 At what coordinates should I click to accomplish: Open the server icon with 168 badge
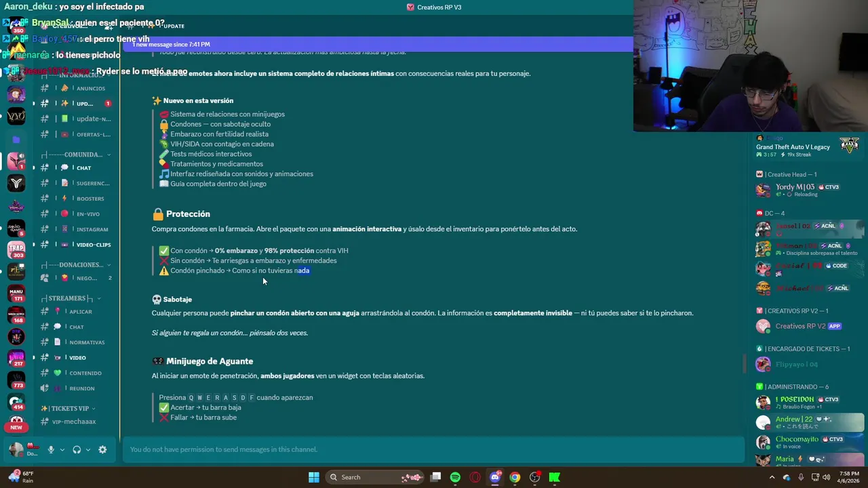tap(16, 314)
